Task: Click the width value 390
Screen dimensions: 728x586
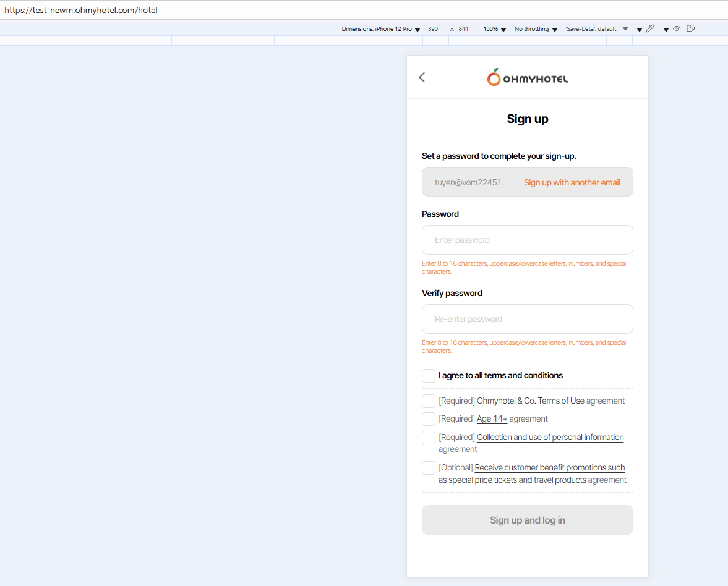Action: [433, 29]
